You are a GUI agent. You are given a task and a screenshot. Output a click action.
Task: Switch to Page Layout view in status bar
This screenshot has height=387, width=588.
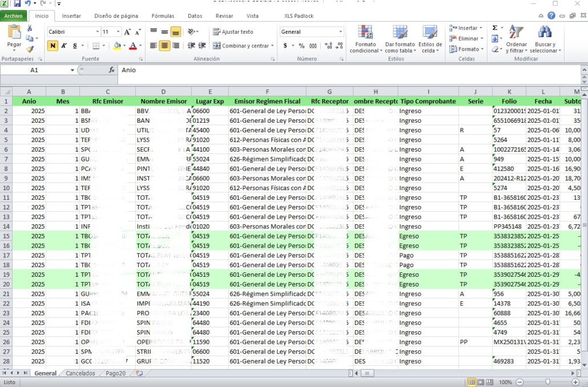[x=481, y=382]
